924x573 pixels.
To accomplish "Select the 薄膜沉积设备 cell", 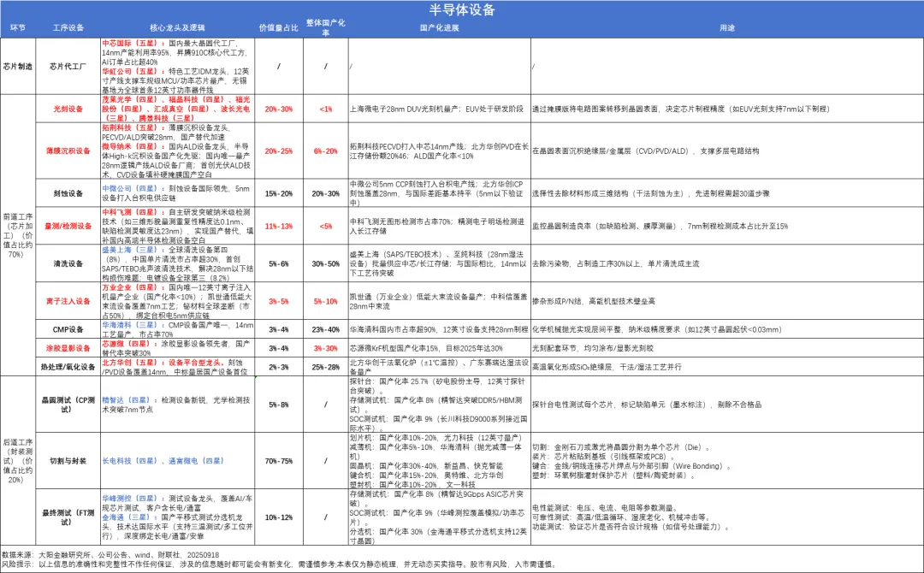I will [68, 151].
